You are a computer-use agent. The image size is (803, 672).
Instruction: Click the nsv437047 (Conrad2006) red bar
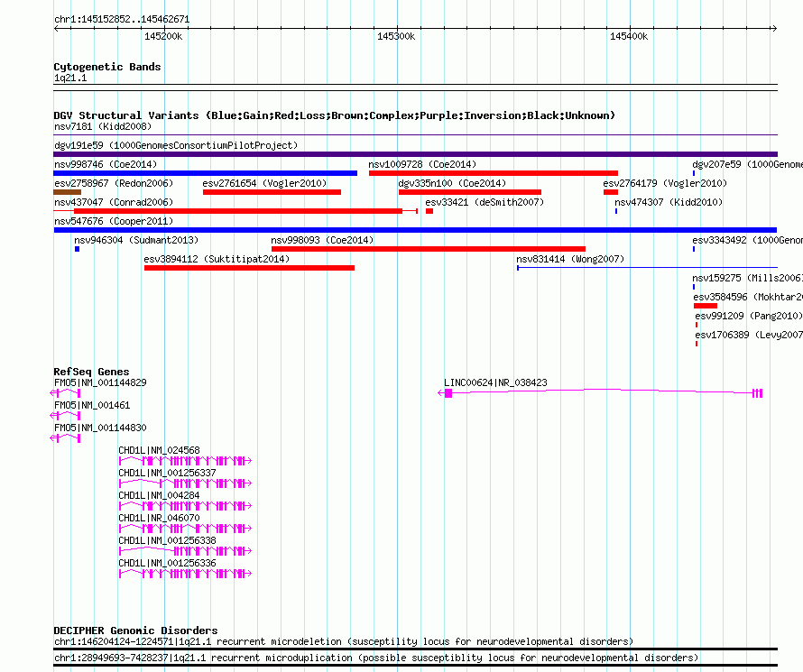(235, 211)
